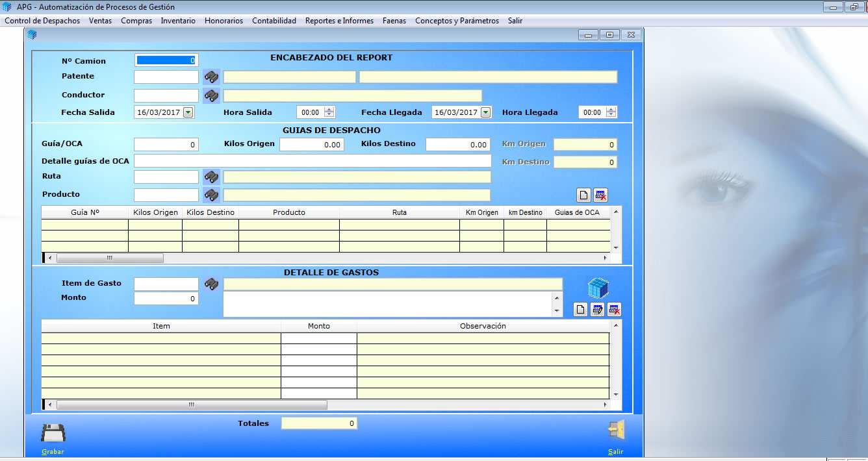The height and width of the screenshot is (461, 868).
Task: Click the Grabar floppy disk icon
Action: pos(53,433)
